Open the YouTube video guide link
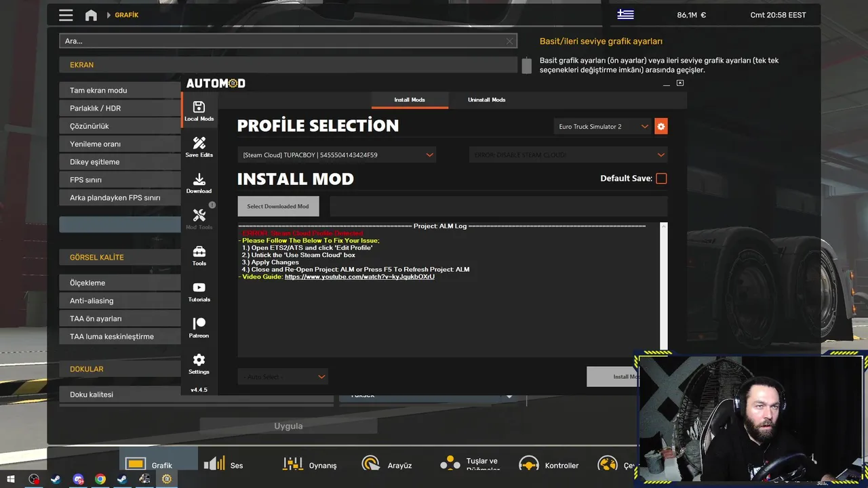The width and height of the screenshot is (868, 488). 359,277
